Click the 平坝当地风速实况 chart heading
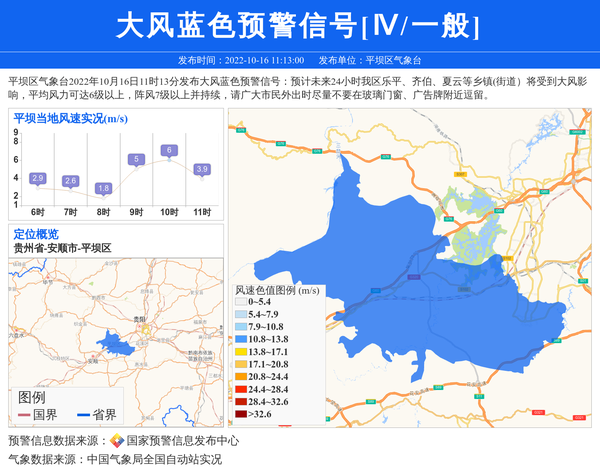The height and width of the screenshot is (471, 600). pos(69,119)
